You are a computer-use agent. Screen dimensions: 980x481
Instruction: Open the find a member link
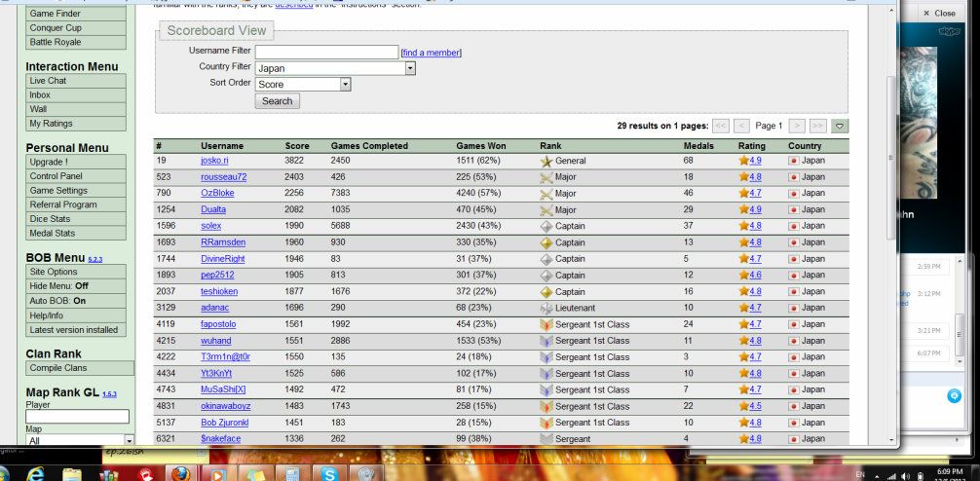click(x=432, y=54)
